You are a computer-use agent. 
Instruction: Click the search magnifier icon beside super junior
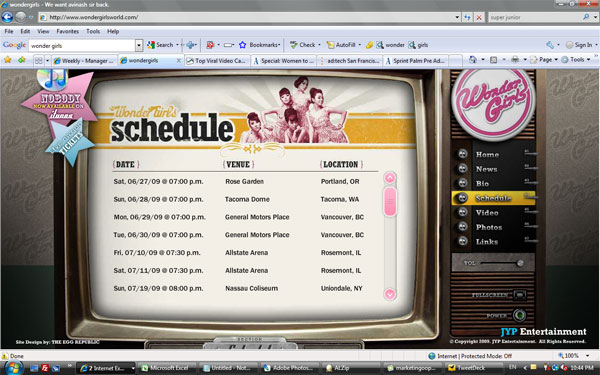[586, 17]
